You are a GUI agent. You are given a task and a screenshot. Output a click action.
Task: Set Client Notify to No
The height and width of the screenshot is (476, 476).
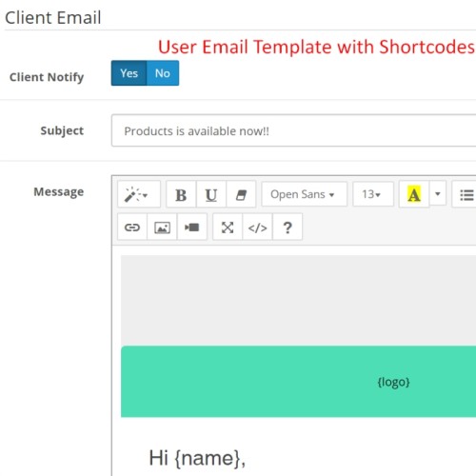click(163, 73)
